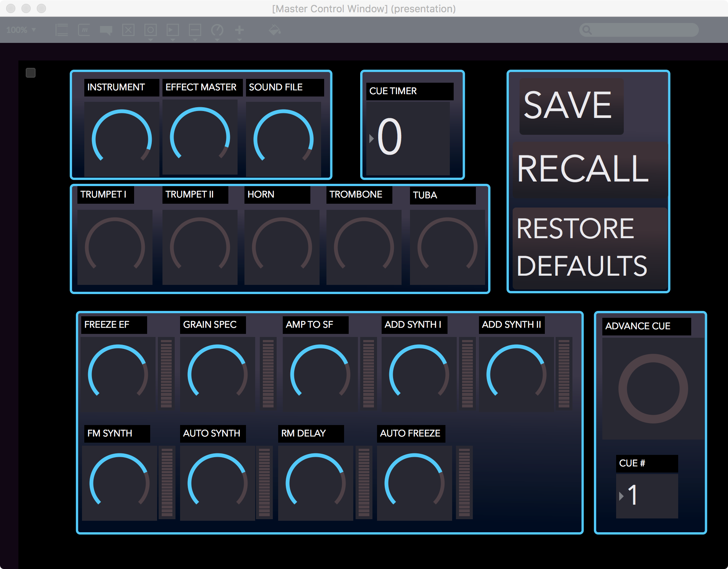Viewport: 728px width, 569px height.
Task: Click the TRUMPET II dial
Action: (200, 247)
